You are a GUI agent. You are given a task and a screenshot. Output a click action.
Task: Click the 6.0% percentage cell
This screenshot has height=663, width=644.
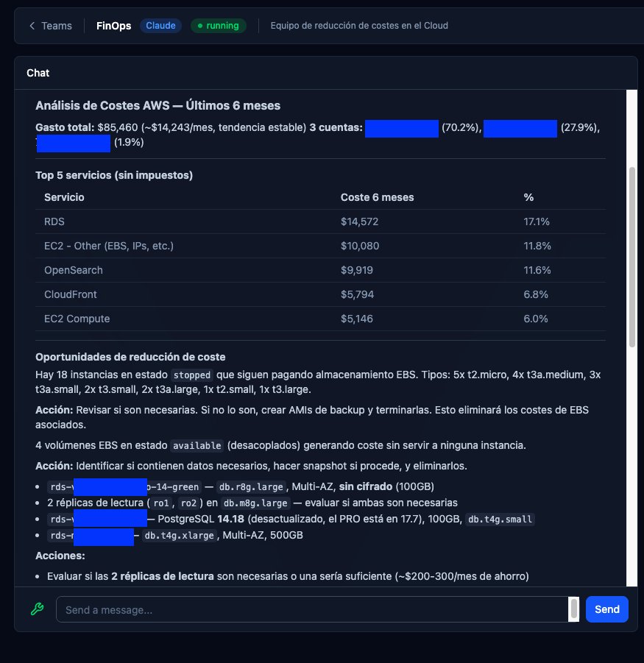click(x=536, y=319)
